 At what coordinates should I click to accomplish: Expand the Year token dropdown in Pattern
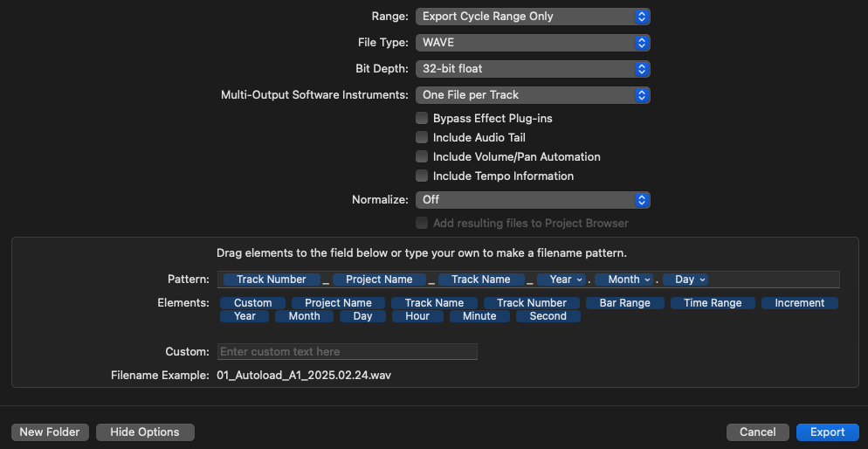tap(579, 280)
